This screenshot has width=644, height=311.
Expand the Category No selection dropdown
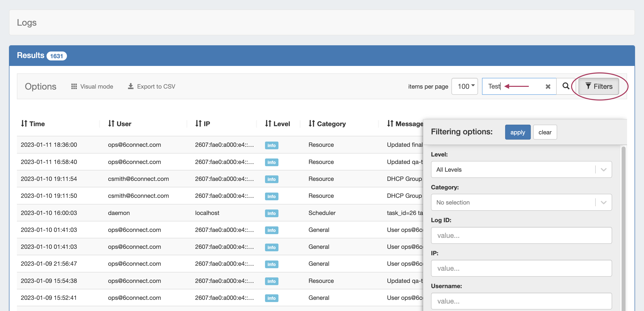pos(521,202)
